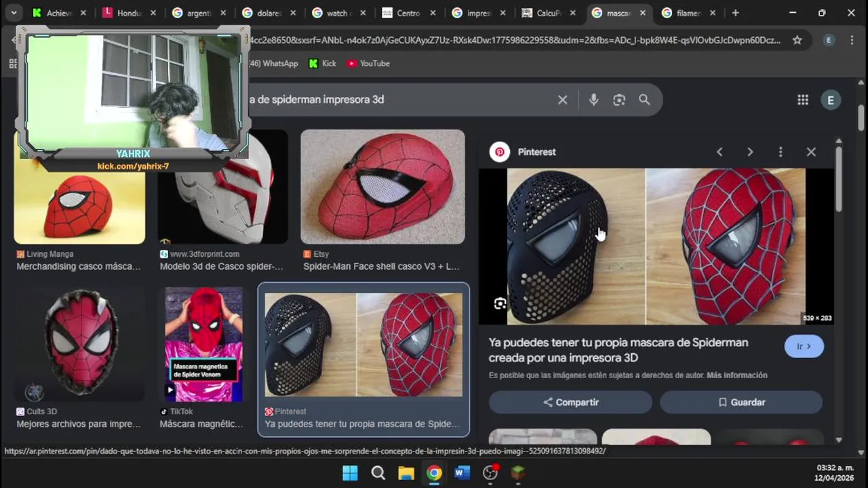Screen dimensions: 868x488
Task: Go to previous image in Pinterest panel
Action: [x=719, y=152]
